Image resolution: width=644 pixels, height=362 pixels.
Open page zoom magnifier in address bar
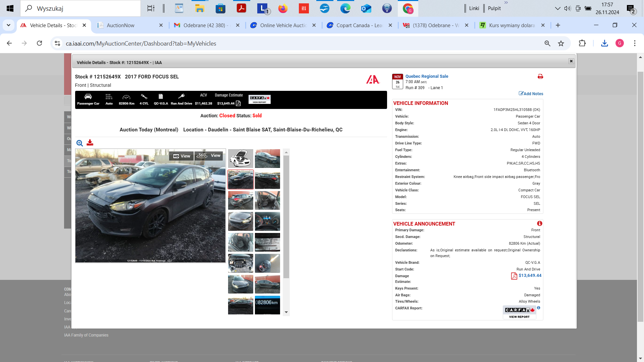coord(547,43)
